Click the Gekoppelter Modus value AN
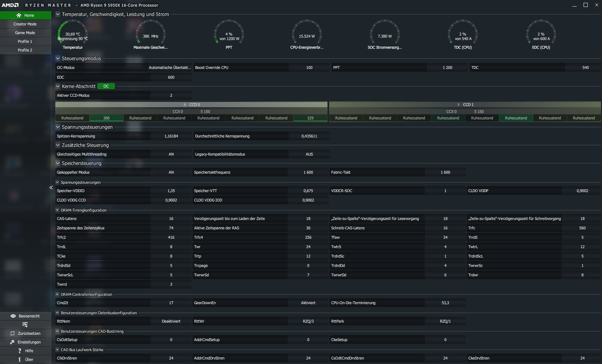 [x=171, y=172]
